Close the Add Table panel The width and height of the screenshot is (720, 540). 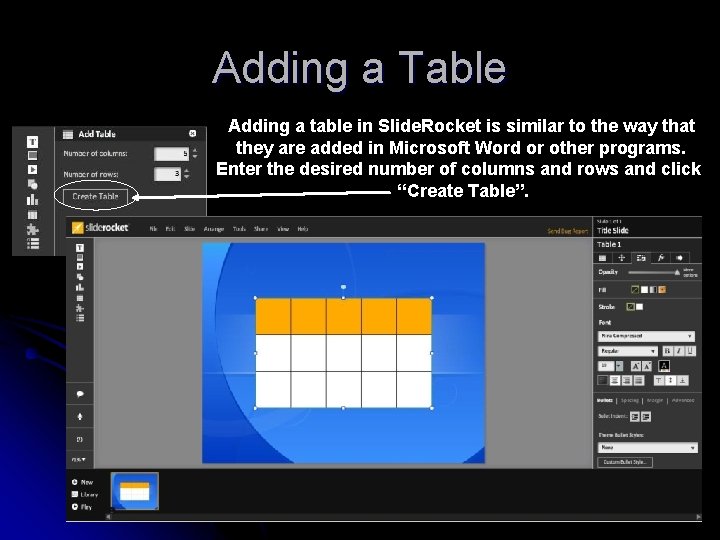[x=192, y=133]
